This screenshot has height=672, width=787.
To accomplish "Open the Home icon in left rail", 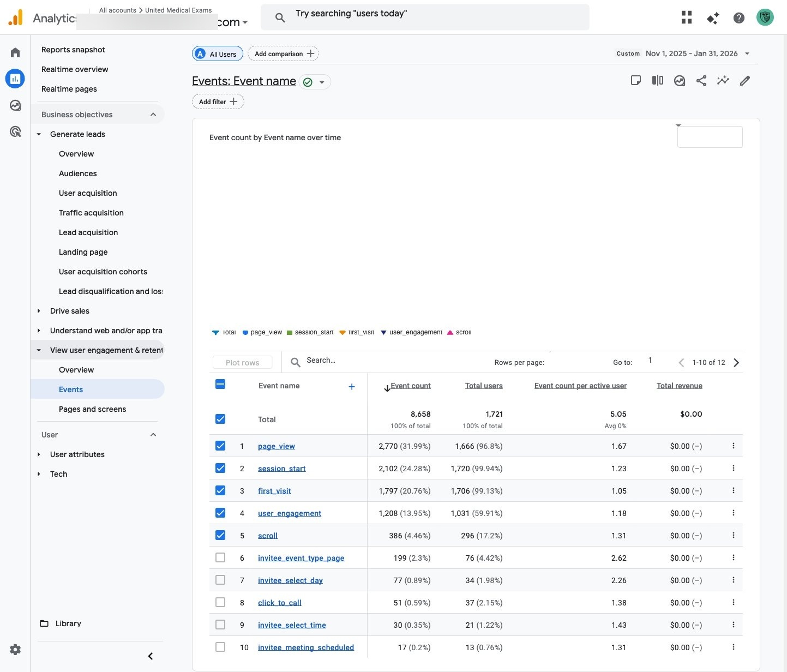I will [15, 53].
